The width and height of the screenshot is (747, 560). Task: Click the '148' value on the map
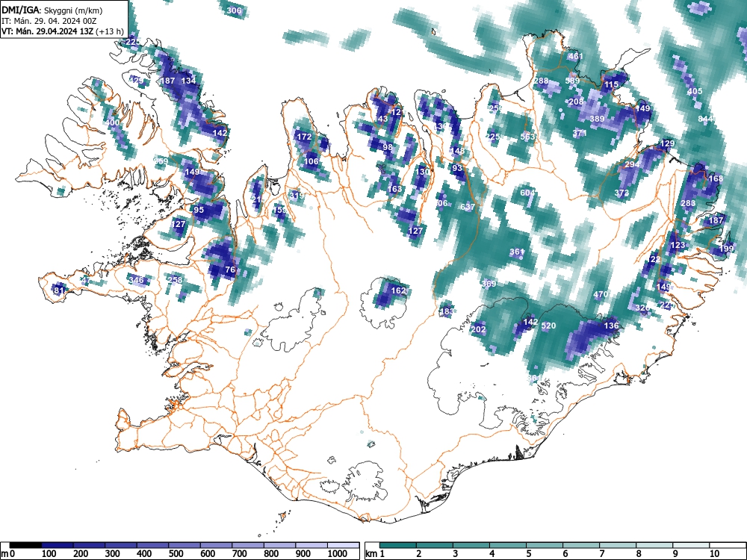(x=457, y=151)
